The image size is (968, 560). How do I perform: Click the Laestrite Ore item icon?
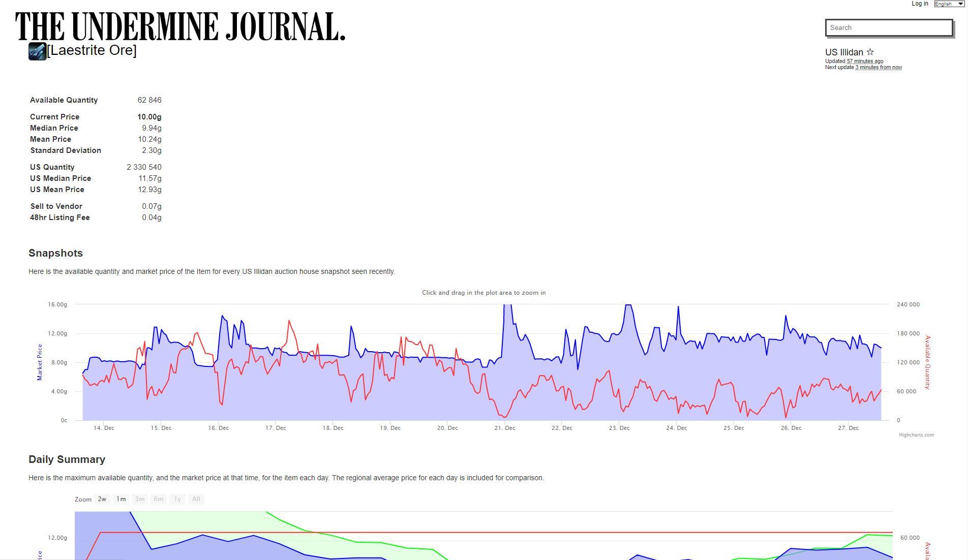pos(36,51)
